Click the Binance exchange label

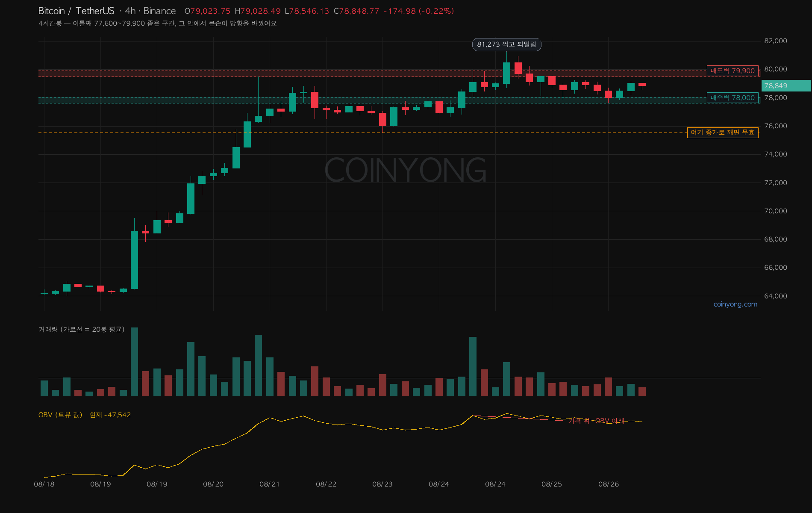pos(159,11)
